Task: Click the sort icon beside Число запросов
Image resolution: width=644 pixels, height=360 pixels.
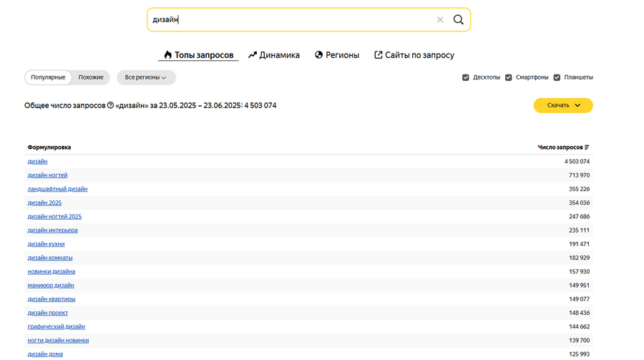Action: click(587, 147)
